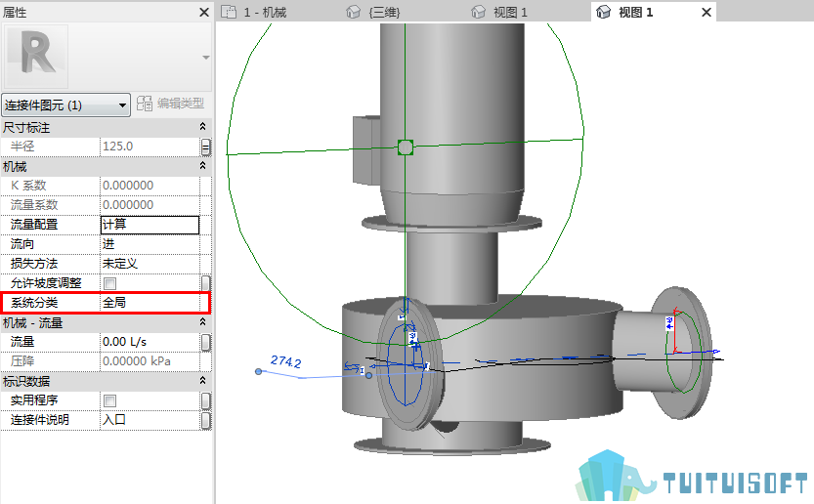Screen dimensions: 814x504
Task: Click the 3D view icon on active 视图 1 tab
Action: 603,12
